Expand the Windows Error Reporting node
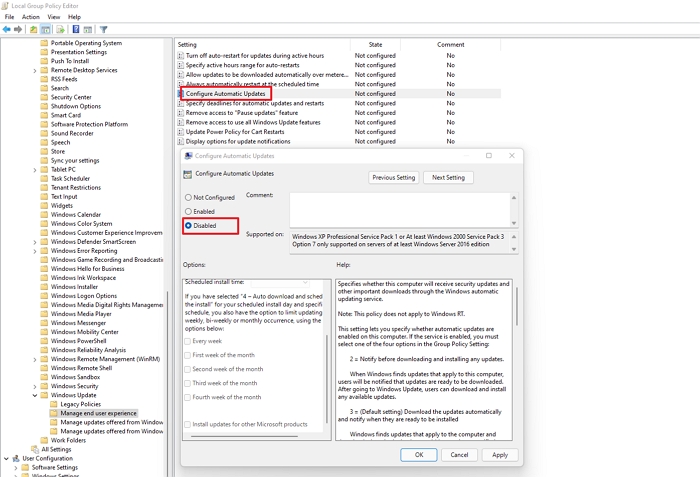Screen dimensions: 700x477 [x=35, y=251]
